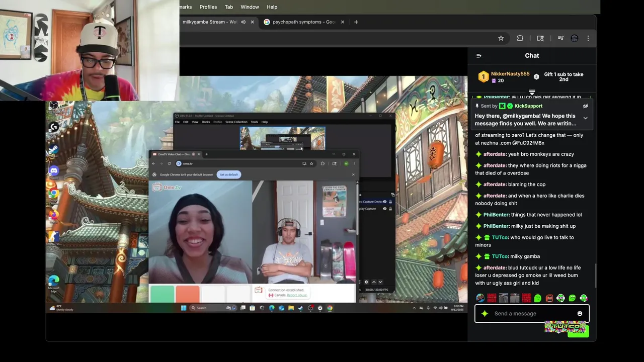Toggle visibility of the Display Capture source
Image resolution: width=644 pixels, height=362 pixels.
coord(385,209)
